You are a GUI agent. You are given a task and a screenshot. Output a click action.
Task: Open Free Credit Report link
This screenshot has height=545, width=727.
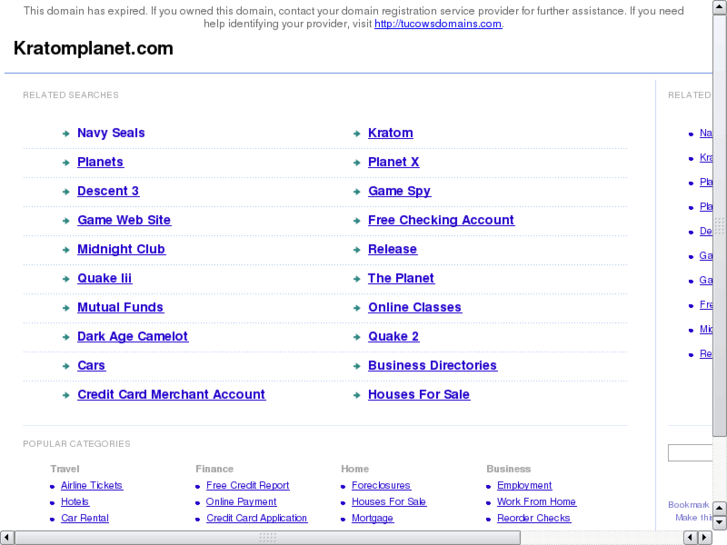[x=248, y=486]
